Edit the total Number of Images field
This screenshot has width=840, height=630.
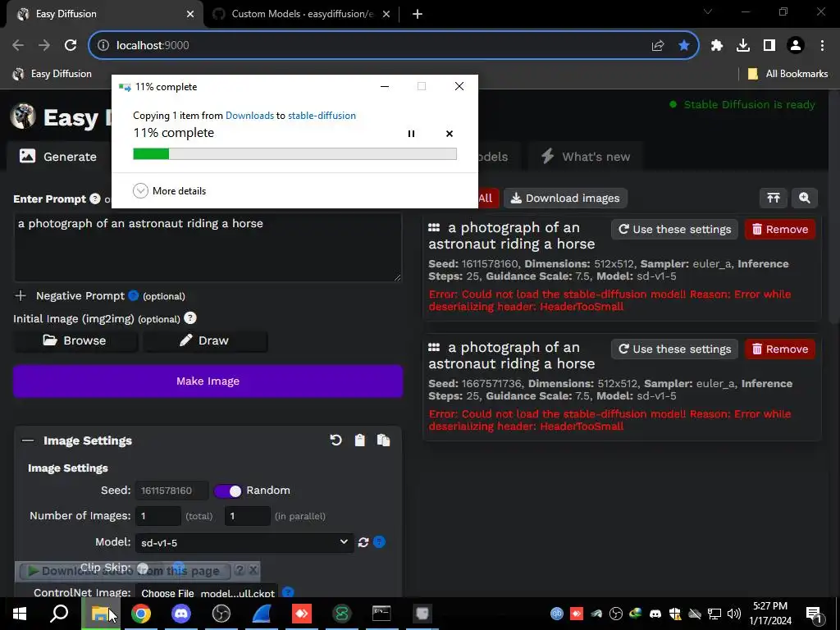tap(158, 517)
